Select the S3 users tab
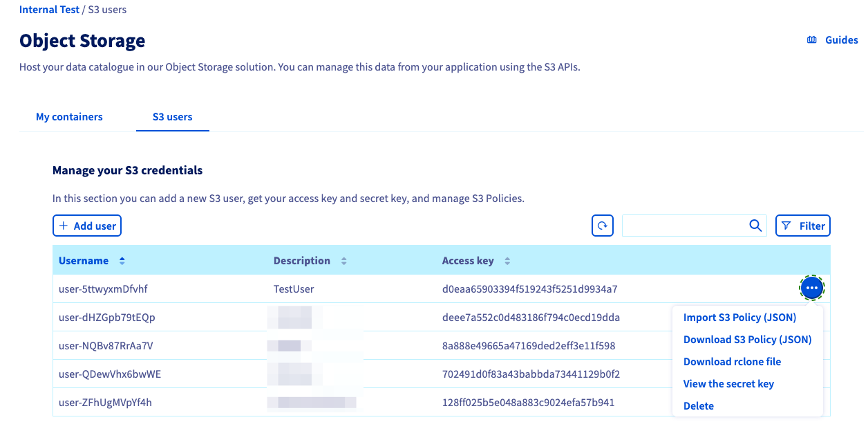Image resolution: width=868 pixels, height=431 pixels. pyautogui.click(x=172, y=117)
